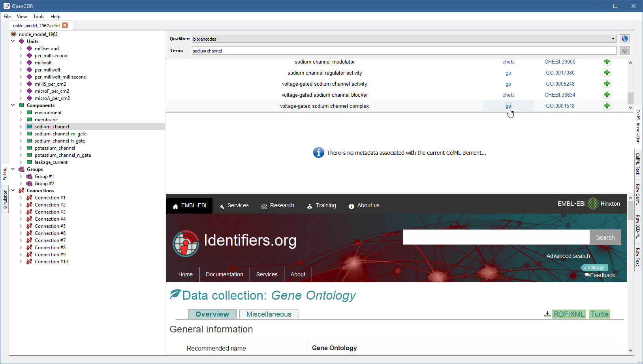Open the Tools menu
643x364 pixels.
(39, 17)
